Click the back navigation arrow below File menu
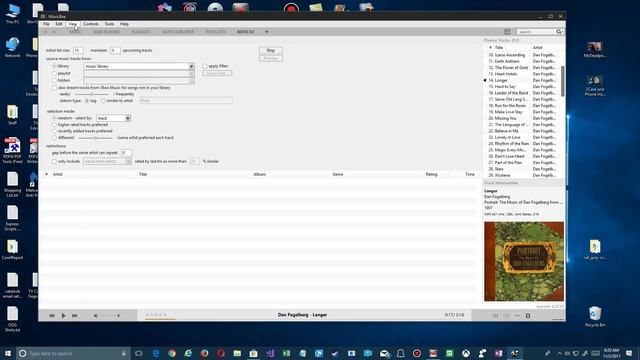The width and height of the screenshot is (640, 360). point(46,32)
